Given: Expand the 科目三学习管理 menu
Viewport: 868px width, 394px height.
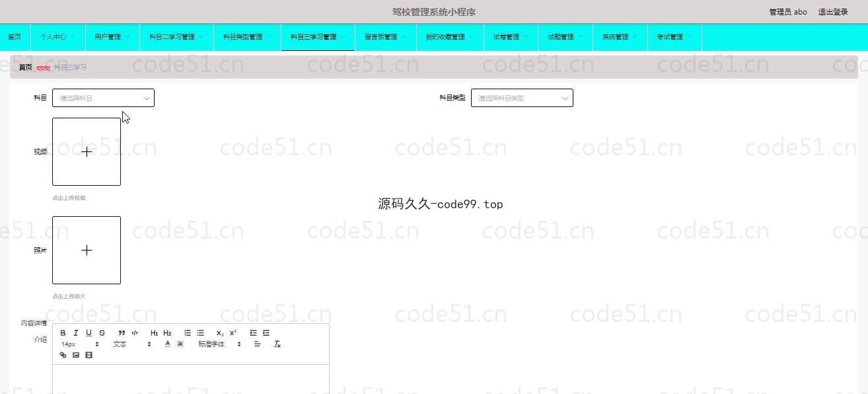Looking at the screenshot, I should [318, 37].
